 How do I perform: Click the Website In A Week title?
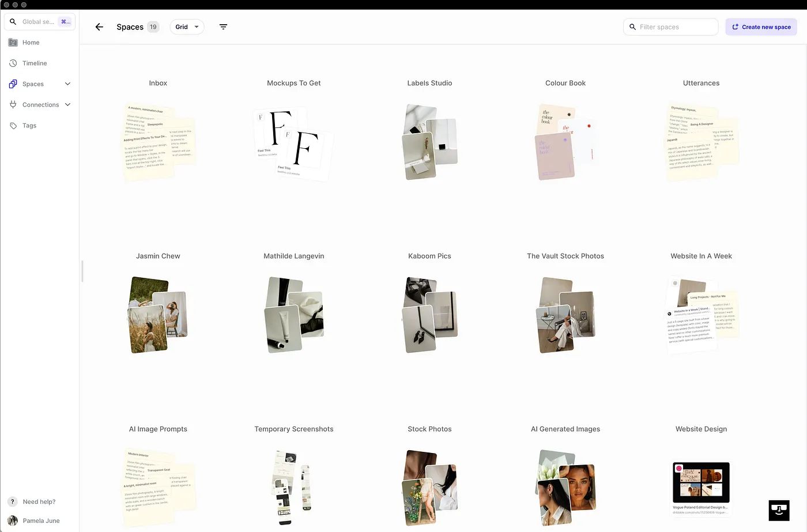[702, 256]
